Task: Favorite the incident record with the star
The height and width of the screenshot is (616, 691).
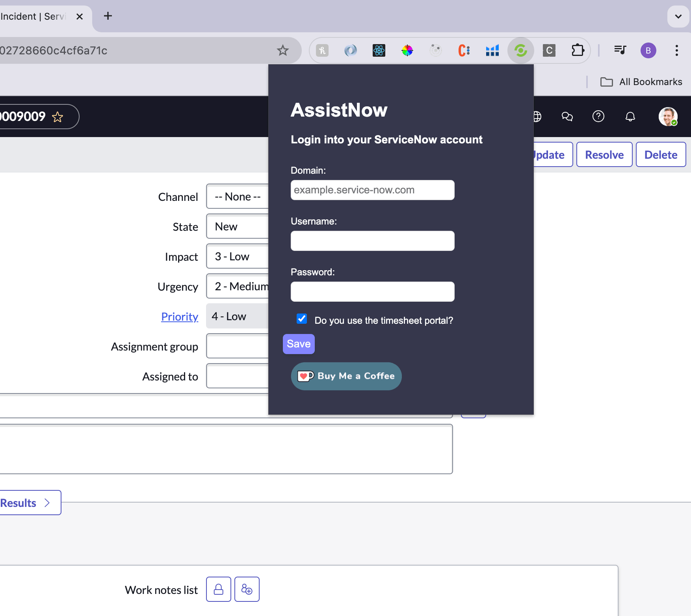Action: pos(58,117)
